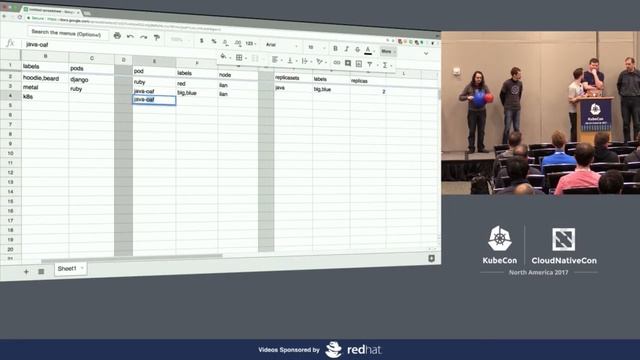Click the 'replicas' header cell

pyautogui.click(x=368, y=81)
